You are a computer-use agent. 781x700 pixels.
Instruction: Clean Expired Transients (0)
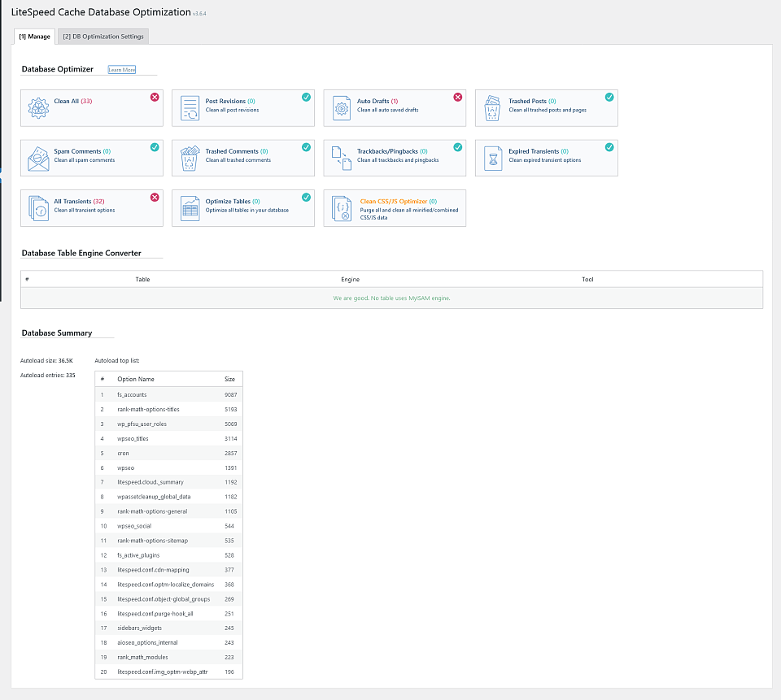click(x=547, y=158)
